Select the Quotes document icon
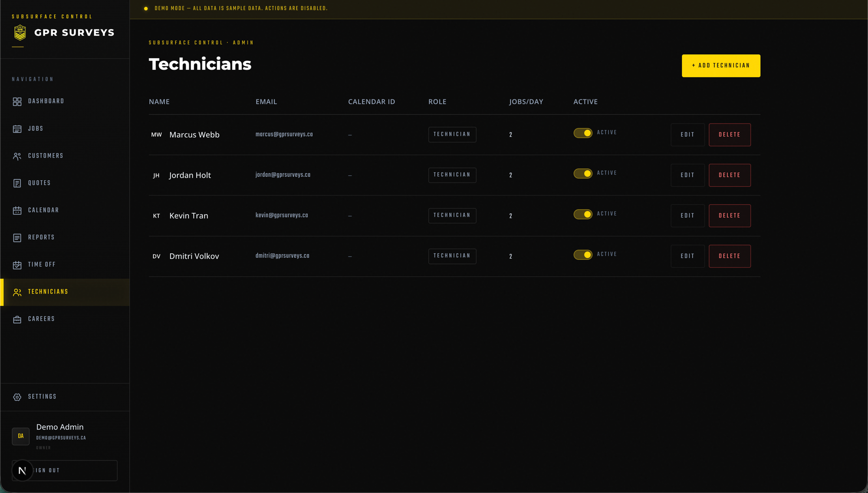This screenshot has width=868, height=493. [17, 183]
